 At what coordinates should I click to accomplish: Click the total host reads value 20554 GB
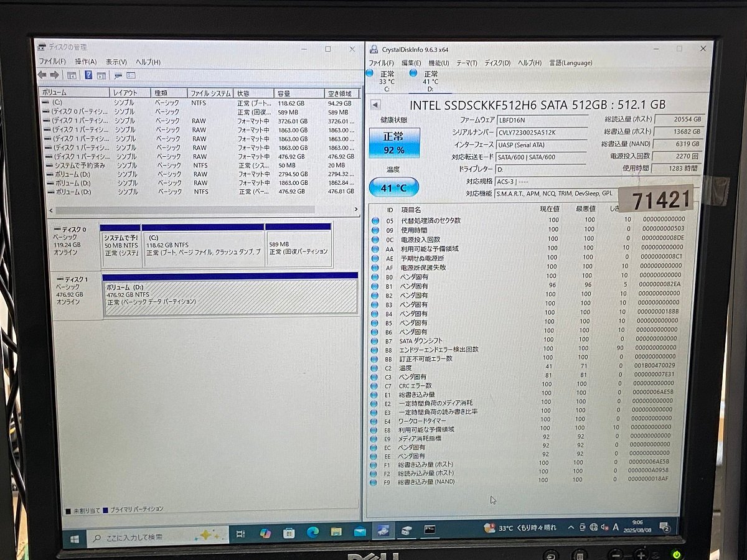tap(679, 119)
